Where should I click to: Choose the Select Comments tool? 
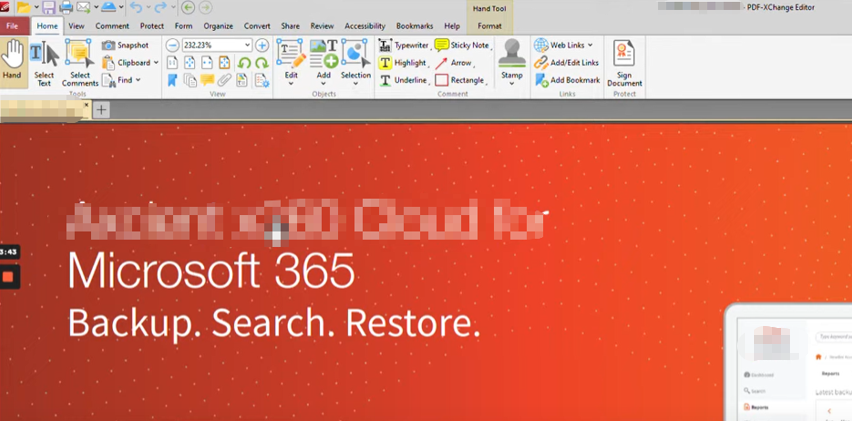coord(80,63)
